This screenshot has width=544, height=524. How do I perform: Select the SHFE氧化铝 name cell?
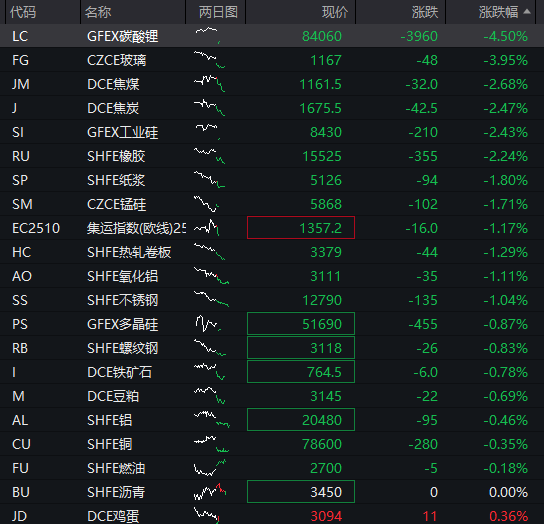(x=122, y=276)
